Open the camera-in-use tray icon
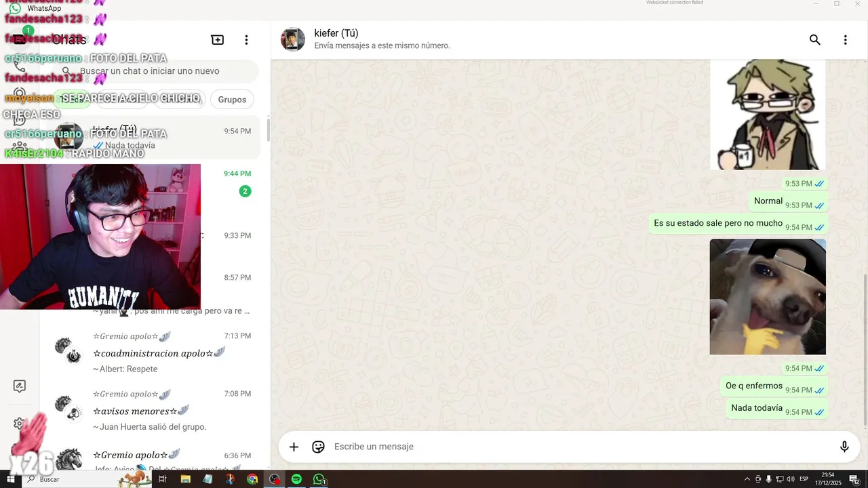The height and width of the screenshot is (488, 868). click(758, 479)
